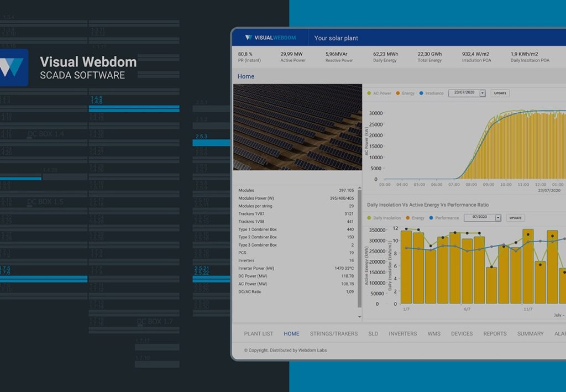Viewport: 566px width, 392px height.
Task: Open the INVERTERS tab
Action: [x=403, y=333]
